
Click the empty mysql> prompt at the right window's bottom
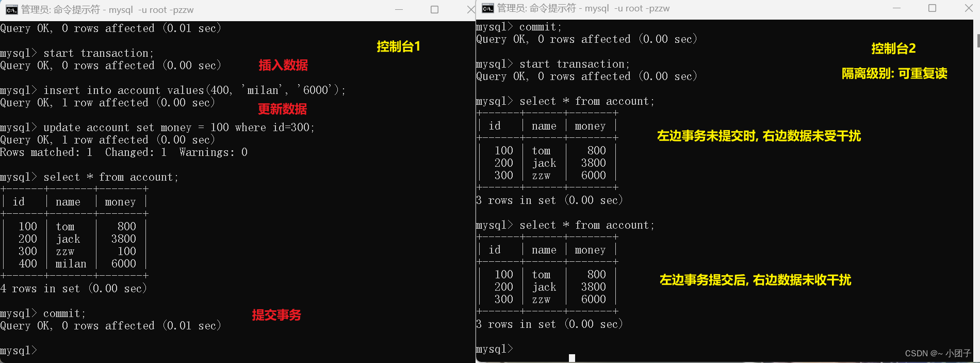coord(495,349)
